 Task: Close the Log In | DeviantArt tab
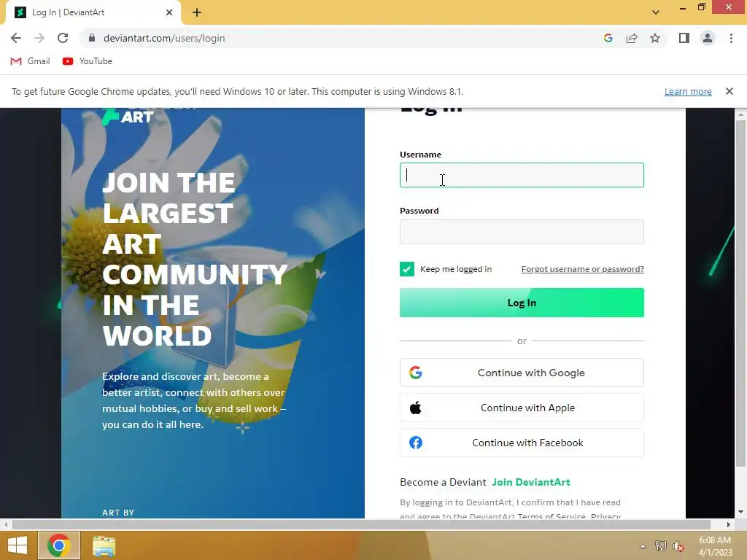pos(169,12)
